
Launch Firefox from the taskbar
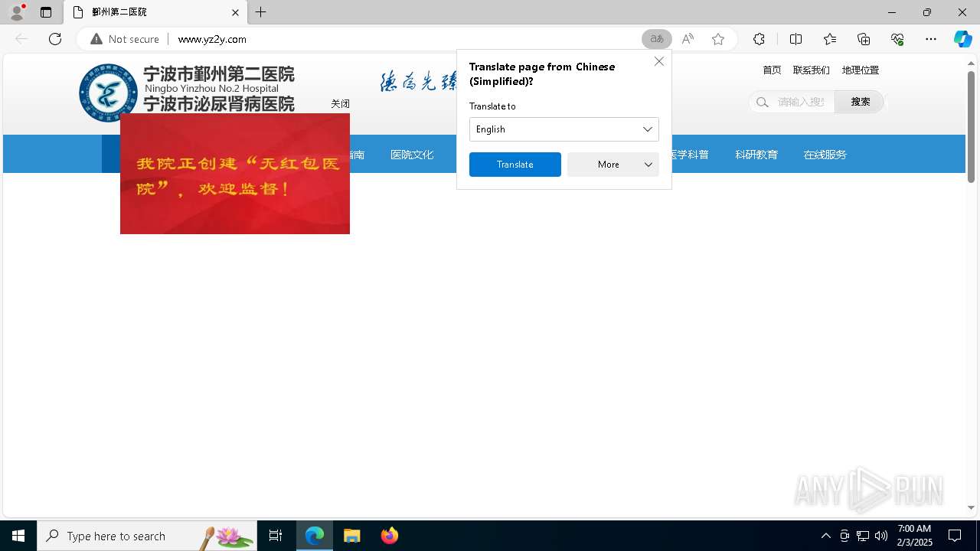(x=390, y=536)
